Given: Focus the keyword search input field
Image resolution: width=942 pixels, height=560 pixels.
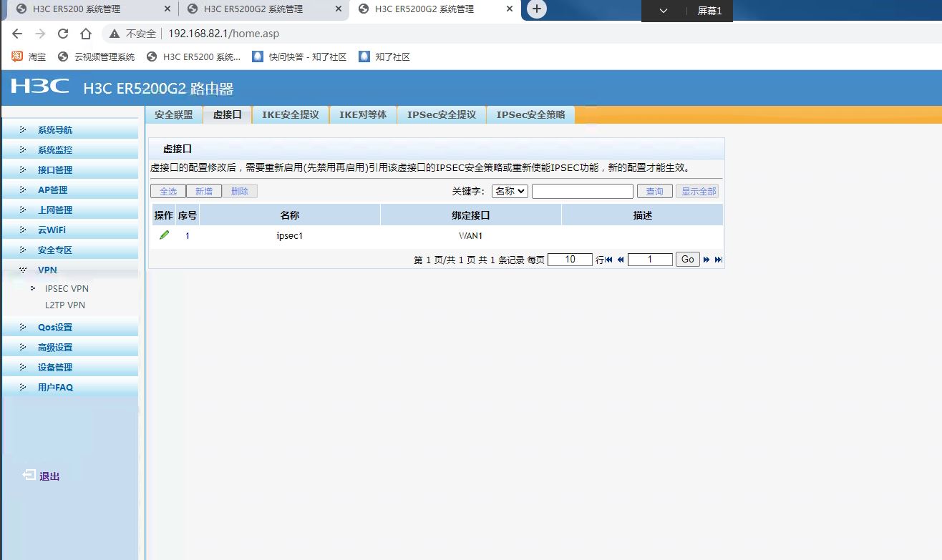Looking at the screenshot, I should pyautogui.click(x=583, y=191).
